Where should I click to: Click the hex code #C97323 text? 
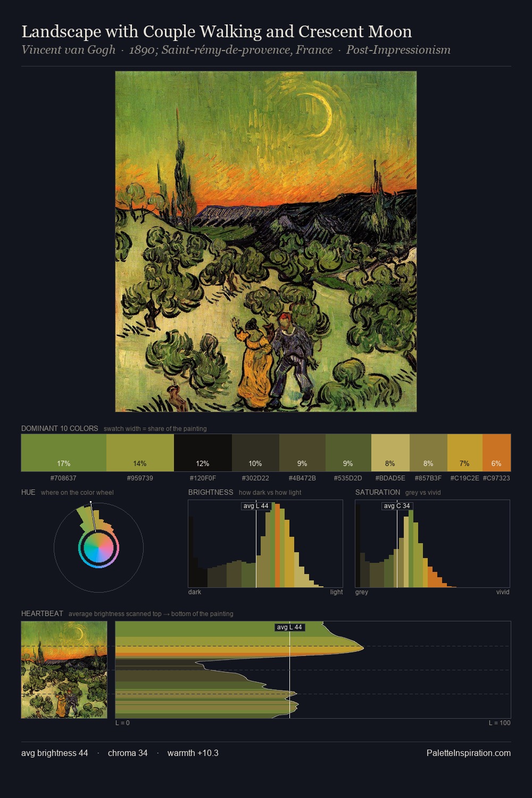(496, 478)
